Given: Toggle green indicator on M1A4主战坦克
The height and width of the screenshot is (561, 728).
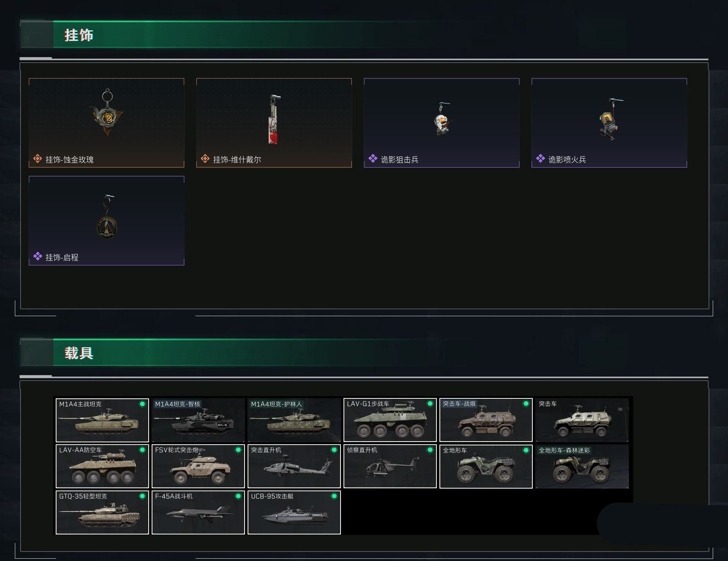Looking at the screenshot, I should coord(142,404).
